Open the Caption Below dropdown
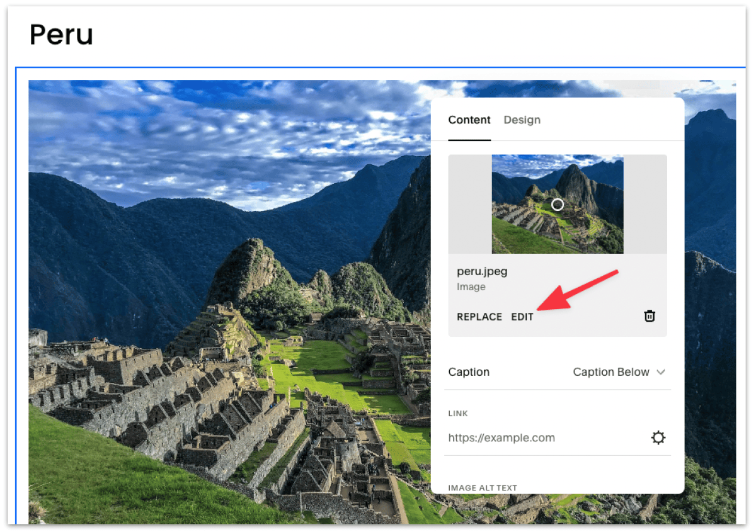756x532 pixels. tap(611, 372)
